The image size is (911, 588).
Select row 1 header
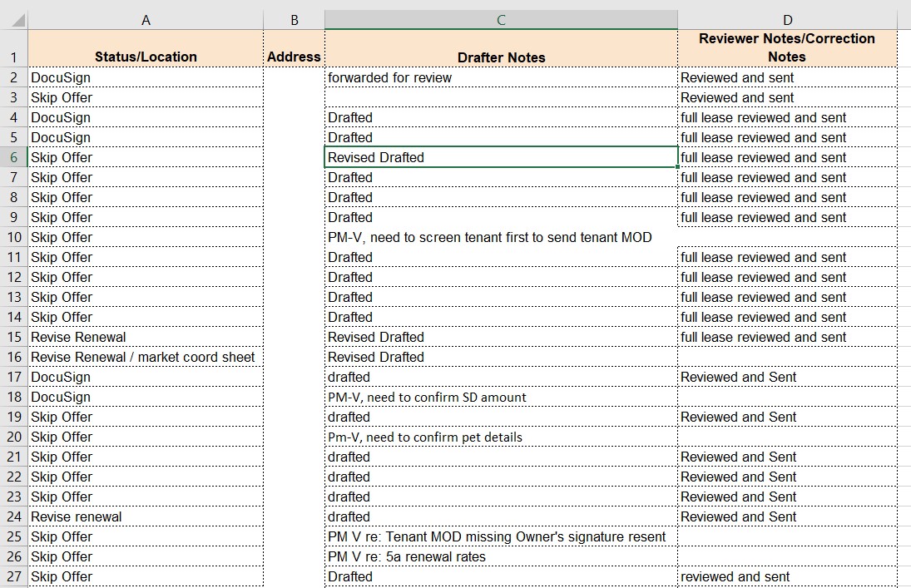(x=14, y=49)
